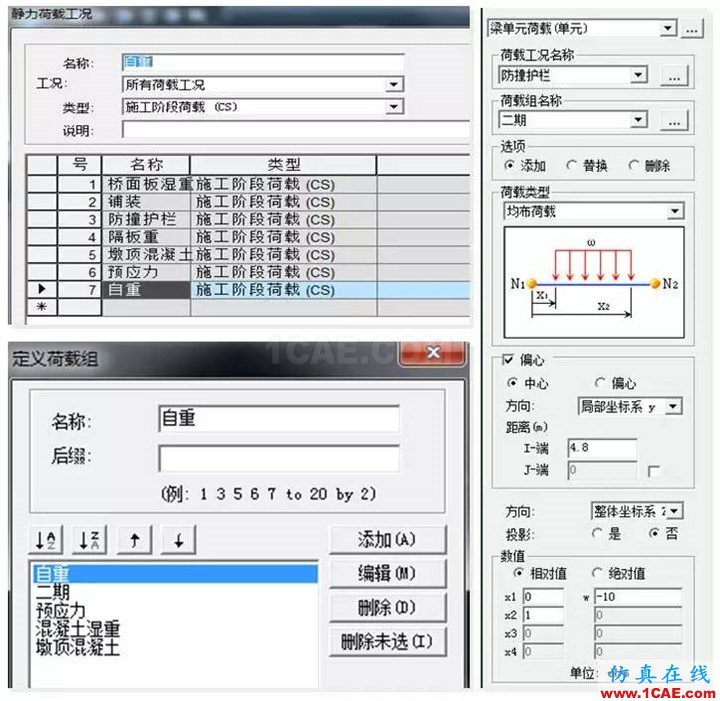Open load group editor button beside 二期
Image resolution: width=720 pixels, height=701 pixels.
[674, 121]
